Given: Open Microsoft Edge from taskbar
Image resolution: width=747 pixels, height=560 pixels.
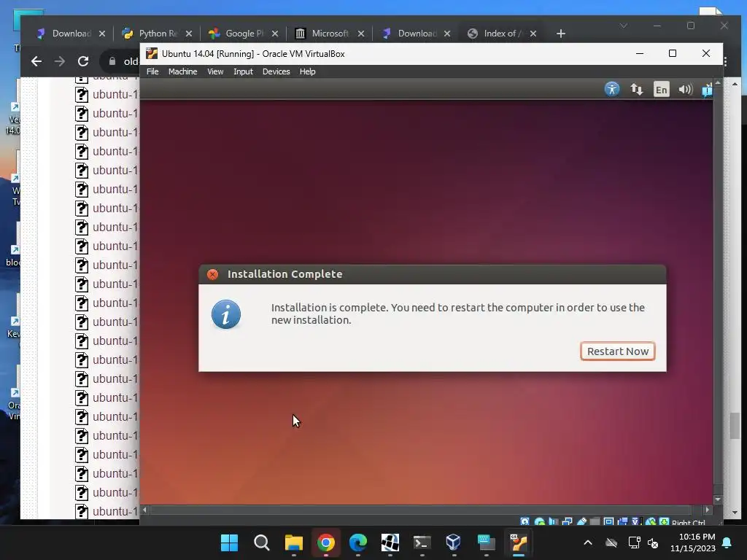Looking at the screenshot, I should click(x=357, y=542).
